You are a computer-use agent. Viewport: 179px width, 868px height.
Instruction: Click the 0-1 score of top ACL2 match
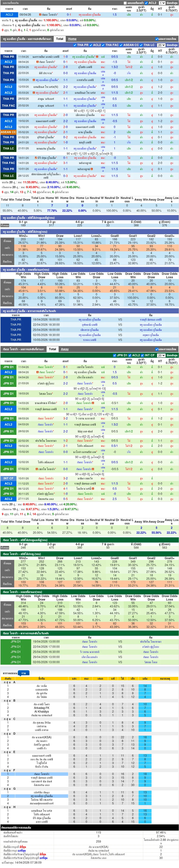pos(69,15)
